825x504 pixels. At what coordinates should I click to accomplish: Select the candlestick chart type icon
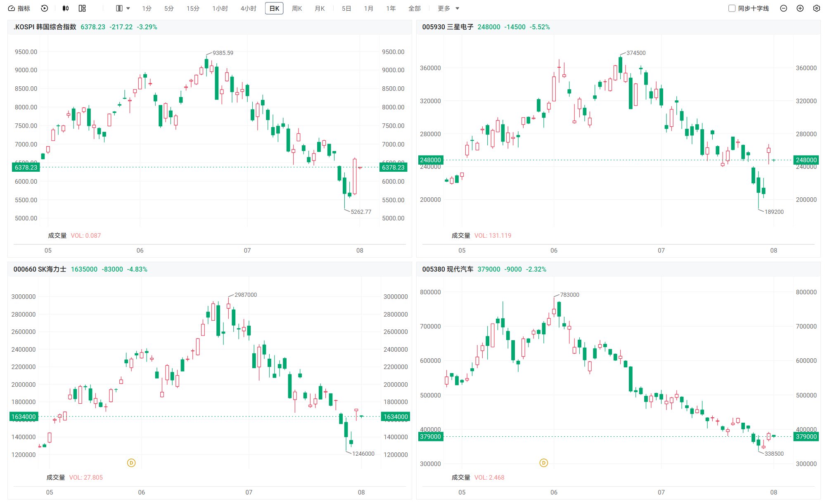coord(66,8)
